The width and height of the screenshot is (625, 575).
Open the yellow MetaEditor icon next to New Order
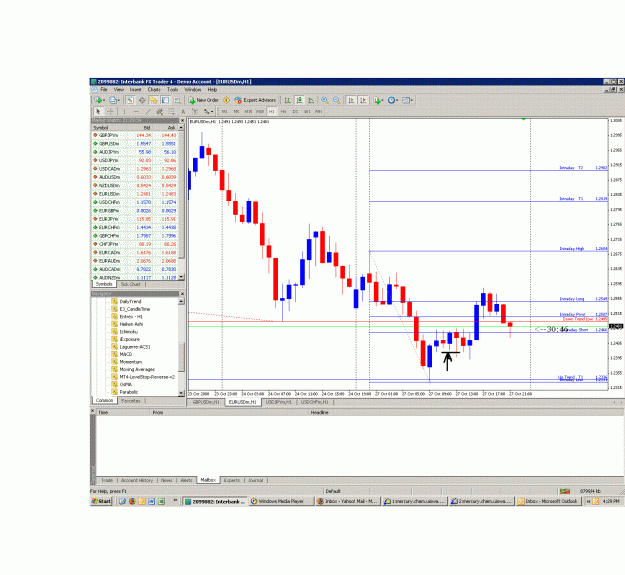pyautogui.click(x=226, y=100)
